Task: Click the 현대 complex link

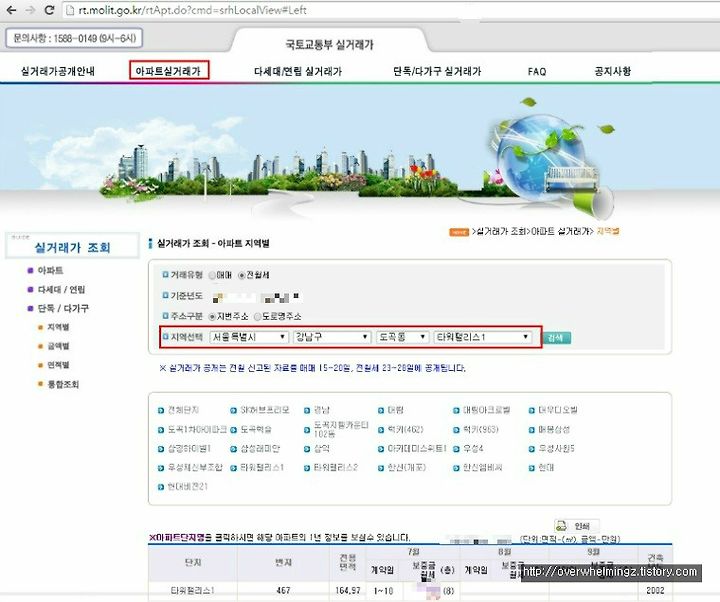Action: click(x=546, y=467)
